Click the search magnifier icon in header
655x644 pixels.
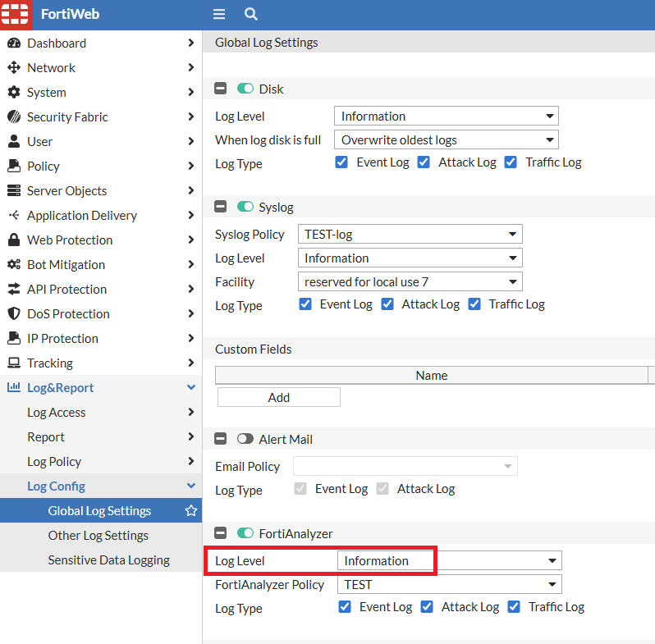(251, 14)
